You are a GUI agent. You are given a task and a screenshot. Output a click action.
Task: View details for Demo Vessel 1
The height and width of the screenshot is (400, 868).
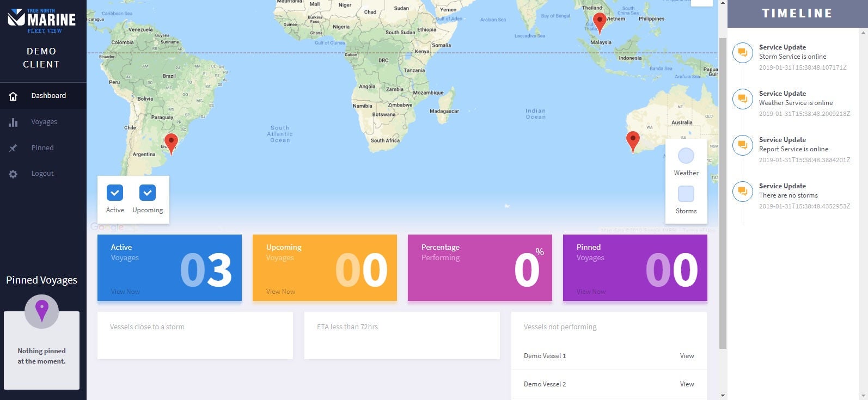(687, 356)
